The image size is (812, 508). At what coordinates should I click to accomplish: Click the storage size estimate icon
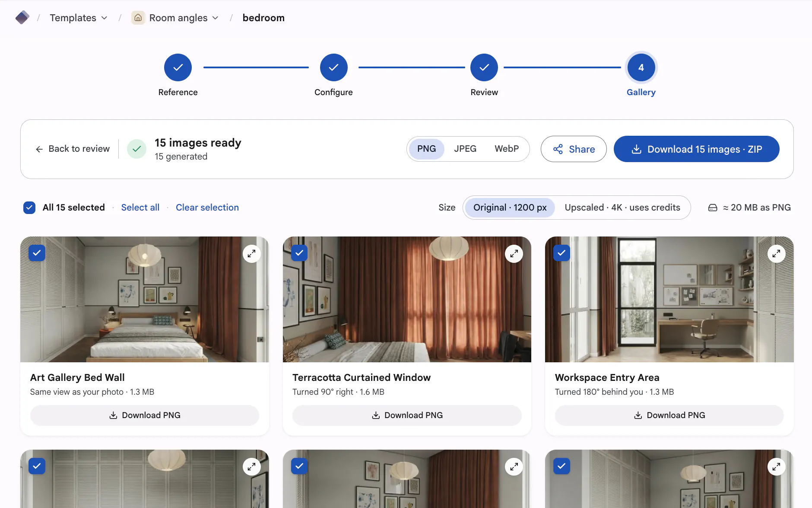click(713, 208)
